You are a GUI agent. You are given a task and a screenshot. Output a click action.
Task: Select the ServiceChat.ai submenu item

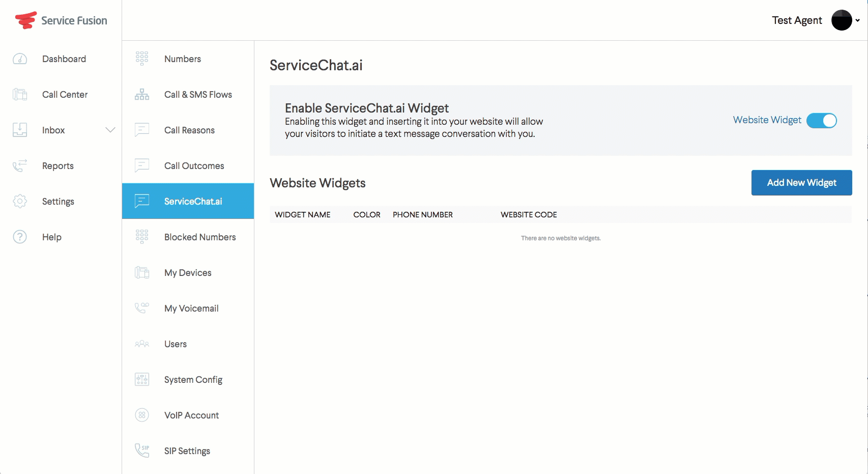point(188,201)
